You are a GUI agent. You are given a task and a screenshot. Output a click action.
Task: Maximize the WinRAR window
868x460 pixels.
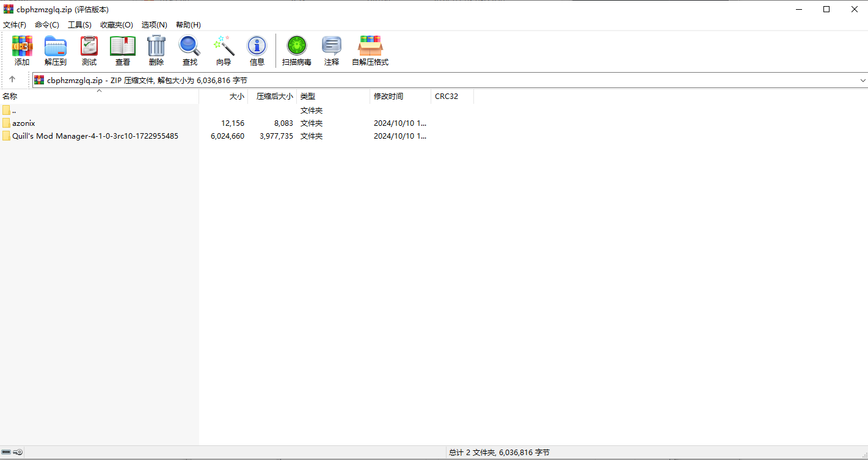point(826,9)
